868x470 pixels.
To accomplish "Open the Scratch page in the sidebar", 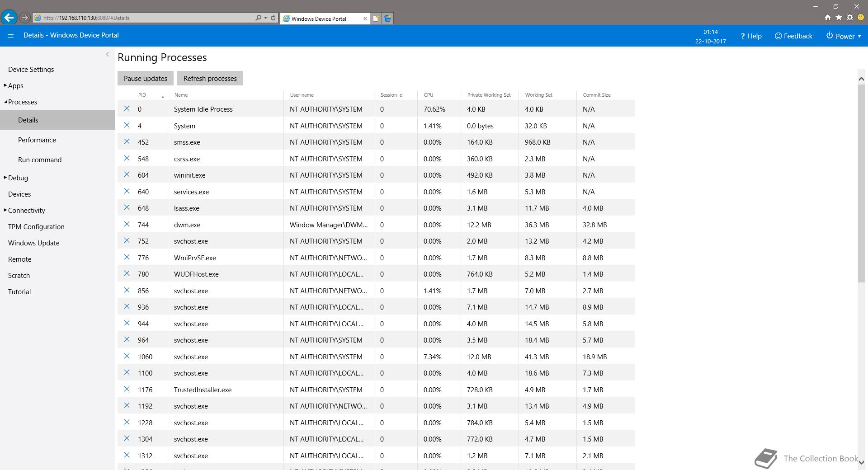I will [x=19, y=276].
